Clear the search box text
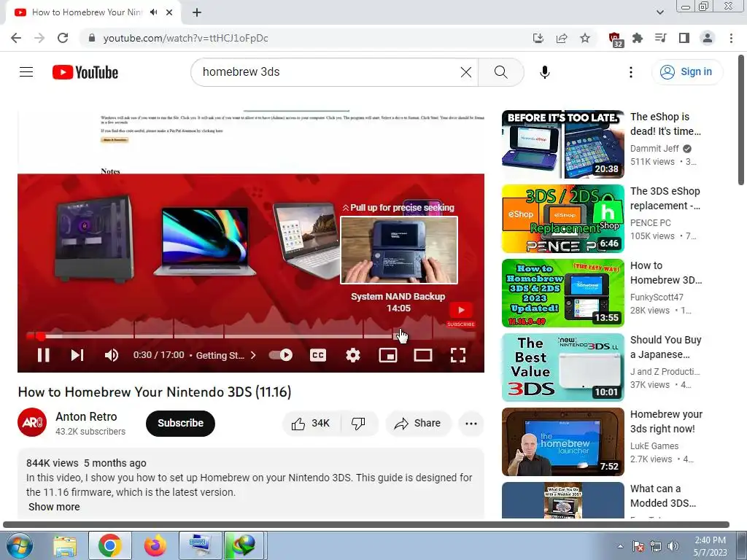 (x=466, y=72)
